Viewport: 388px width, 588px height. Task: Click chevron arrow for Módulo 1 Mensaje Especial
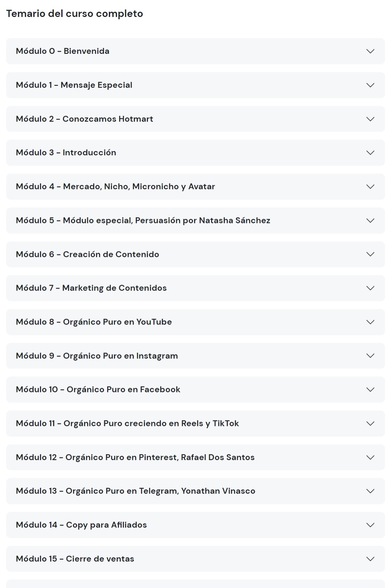tap(370, 85)
